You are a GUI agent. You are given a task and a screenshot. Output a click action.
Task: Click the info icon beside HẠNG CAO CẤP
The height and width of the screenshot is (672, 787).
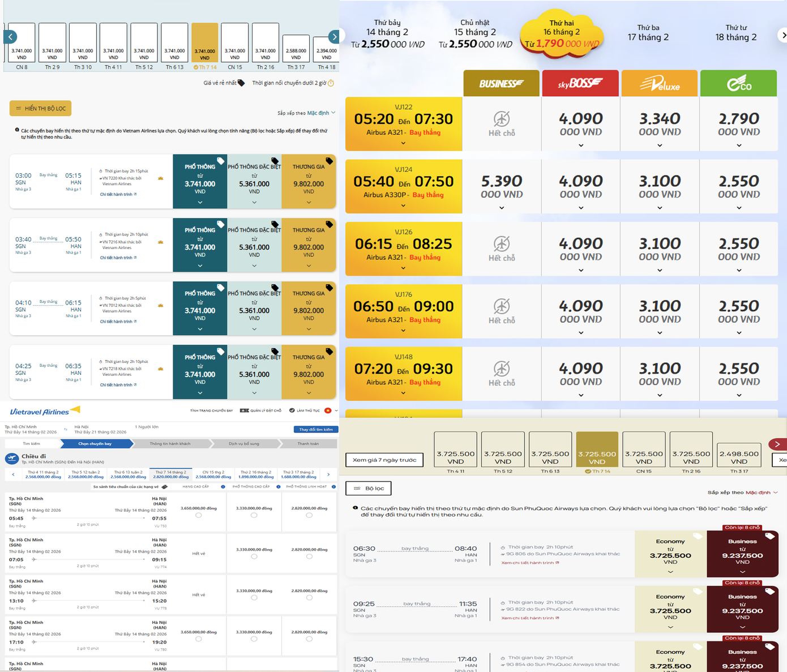pyautogui.click(x=223, y=487)
